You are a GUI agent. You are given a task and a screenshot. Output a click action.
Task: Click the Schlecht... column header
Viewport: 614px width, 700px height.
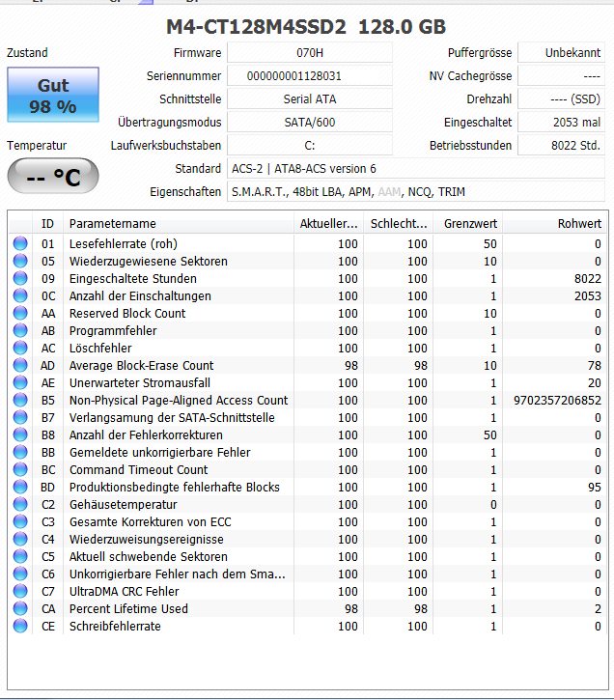399,224
